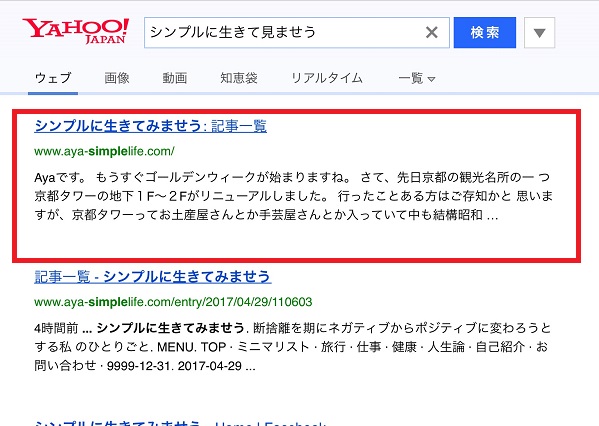The width and height of the screenshot is (599, 426).
Task: Click the Yahoo! Japan logo
Action: coord(75,31)
